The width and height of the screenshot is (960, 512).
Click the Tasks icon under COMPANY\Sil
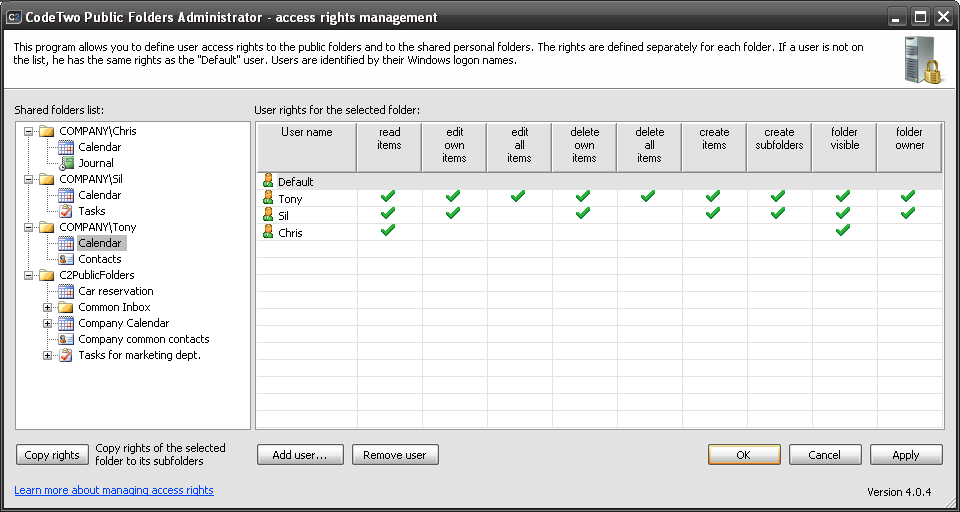pyautogui.click(x=66, y=211)
